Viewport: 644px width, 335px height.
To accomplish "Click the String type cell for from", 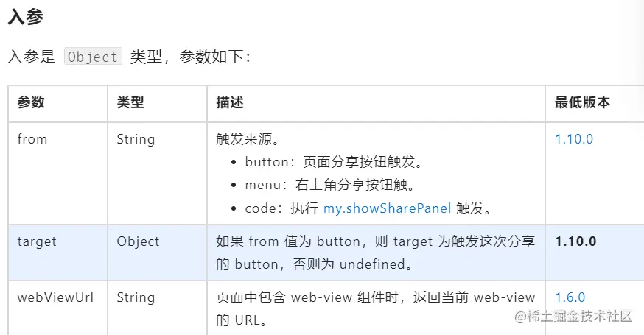I will point(136,139).
